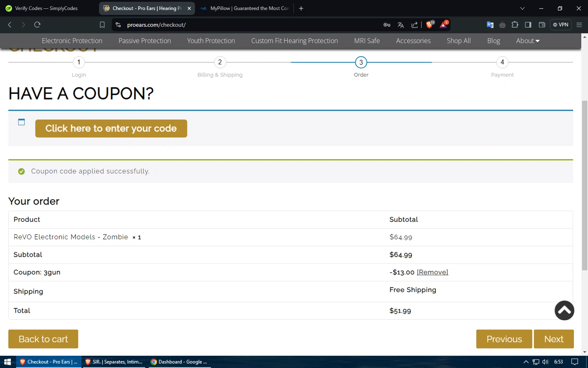Open the saved passwords key icon
The image size is (588, 368).
(387, 25)
